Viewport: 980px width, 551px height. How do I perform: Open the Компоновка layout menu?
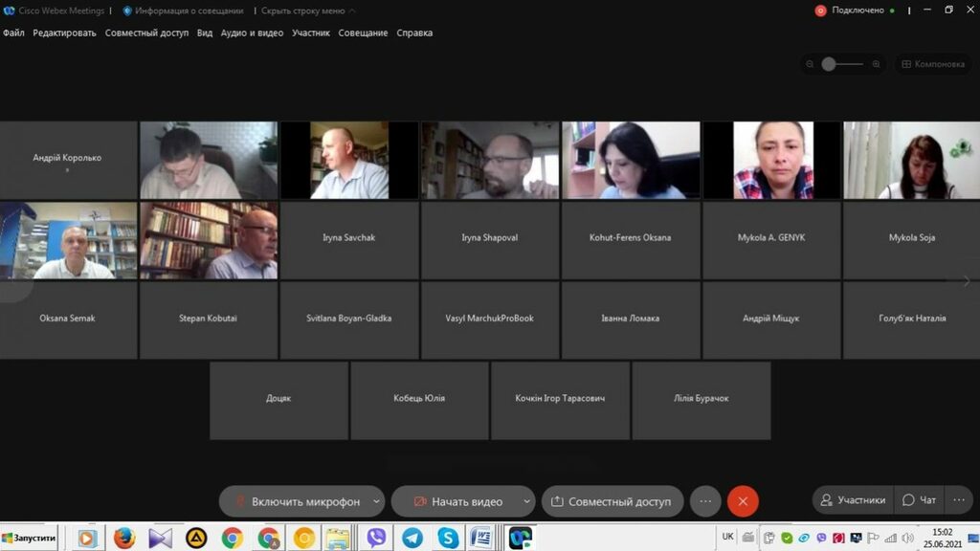pyautogui.click(x=932, y=64)
